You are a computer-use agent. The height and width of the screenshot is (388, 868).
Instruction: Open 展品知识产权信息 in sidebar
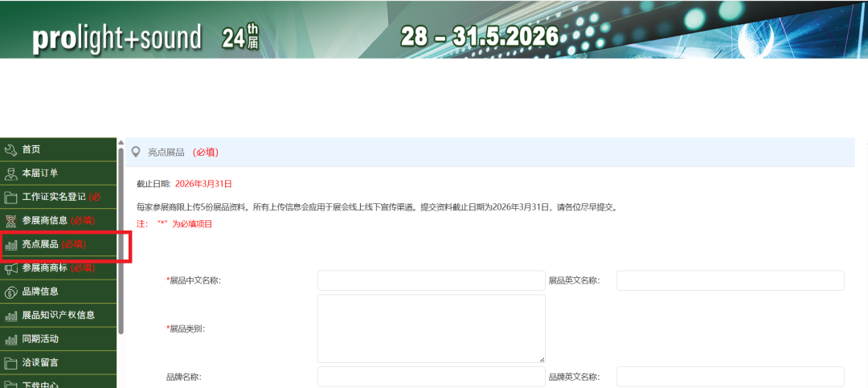tap(58, 315)
